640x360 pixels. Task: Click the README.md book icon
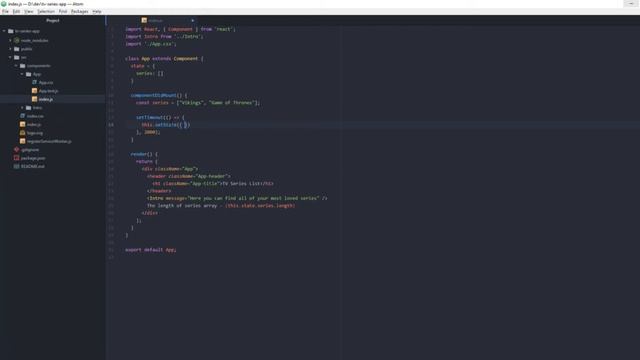pyautogui.click(x=17, y=167)
